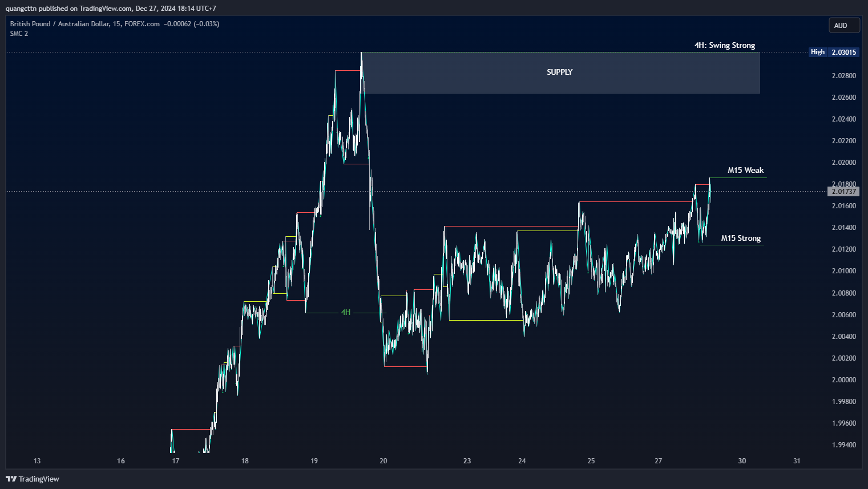Click the 1.99800 price axis value

point(843,402)
